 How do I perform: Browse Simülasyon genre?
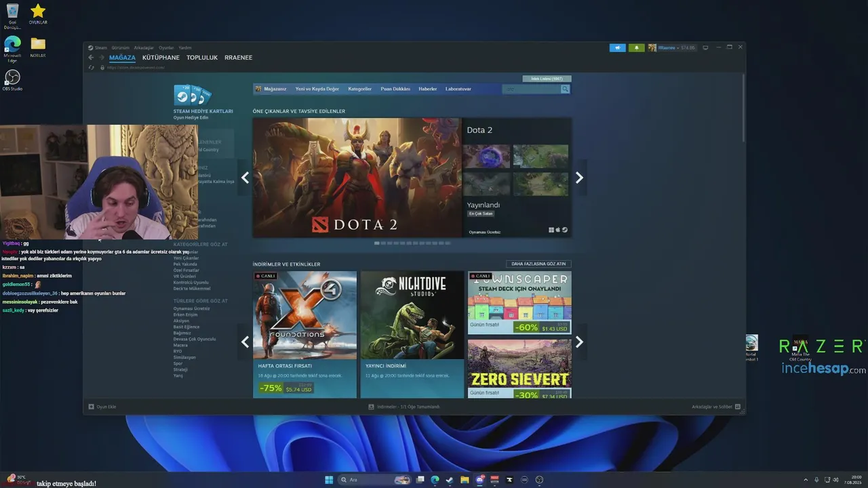184,357
